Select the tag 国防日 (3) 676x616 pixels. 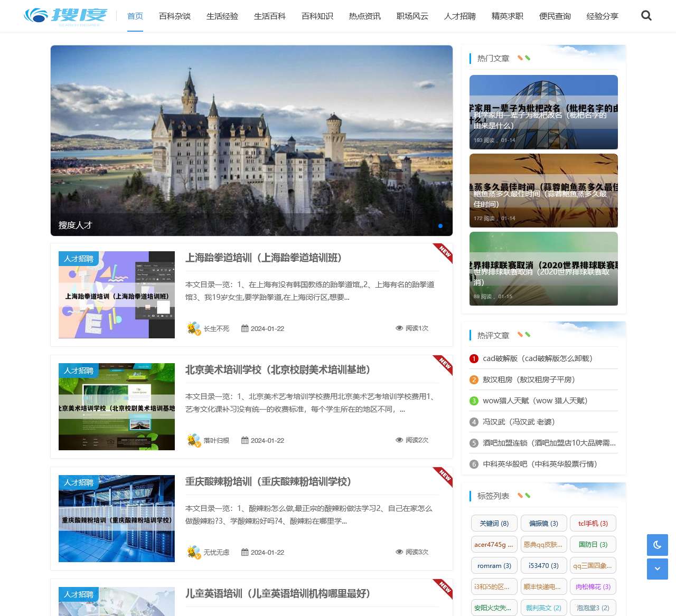click(x=593, y=544)
